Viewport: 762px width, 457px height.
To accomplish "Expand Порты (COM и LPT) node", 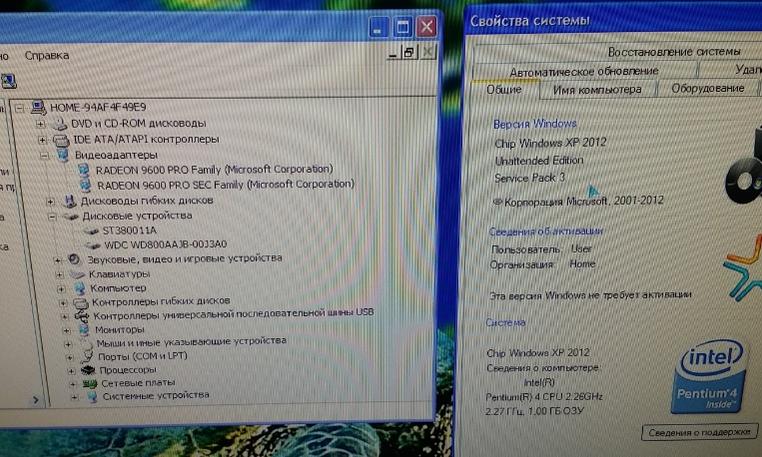I will (x=70, y=357).
